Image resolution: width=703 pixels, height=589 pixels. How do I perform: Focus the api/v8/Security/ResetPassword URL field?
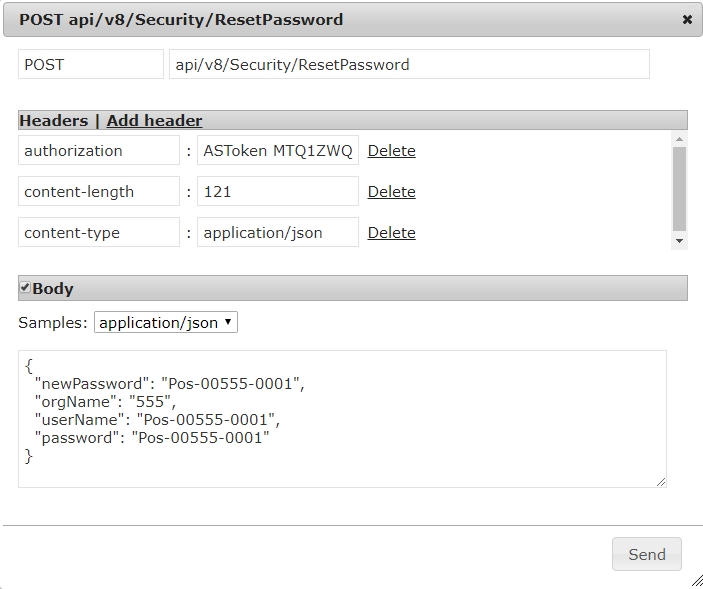click(409, 64)
